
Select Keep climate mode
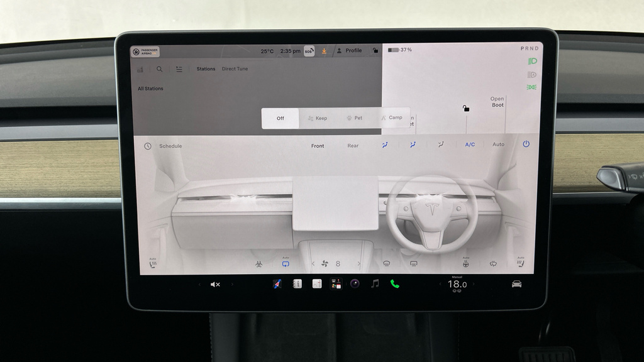click(x=318, y=118)
